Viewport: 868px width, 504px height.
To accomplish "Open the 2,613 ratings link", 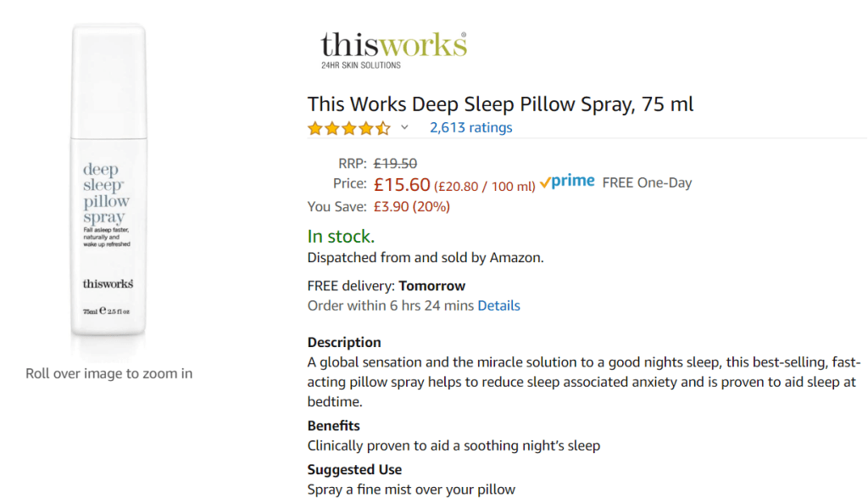I will [x=471, y=127].
